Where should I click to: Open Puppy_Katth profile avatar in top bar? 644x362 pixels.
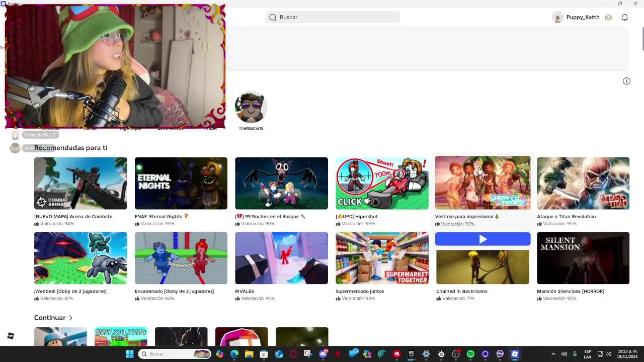(557, 17)
